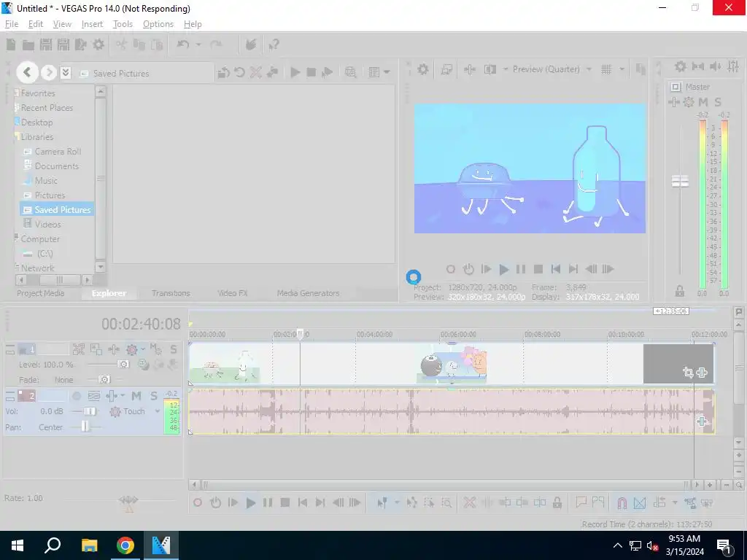Toggle Mute on Master bus

point(703,102)
